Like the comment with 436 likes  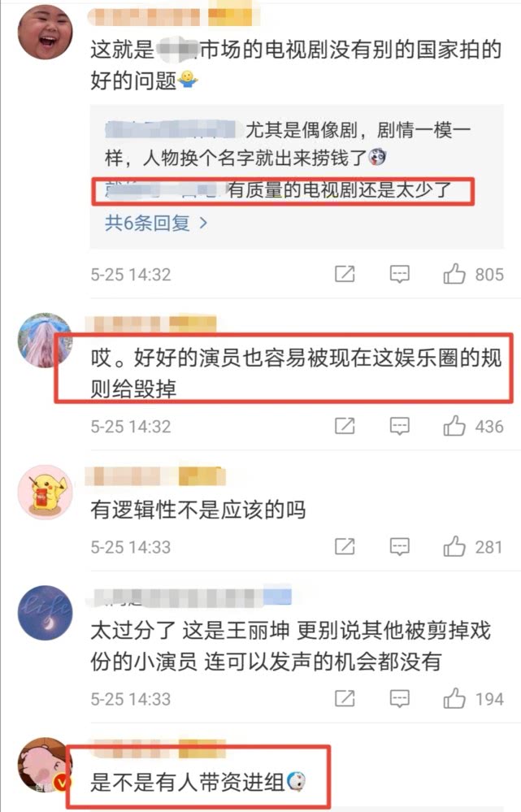[454, 426]
